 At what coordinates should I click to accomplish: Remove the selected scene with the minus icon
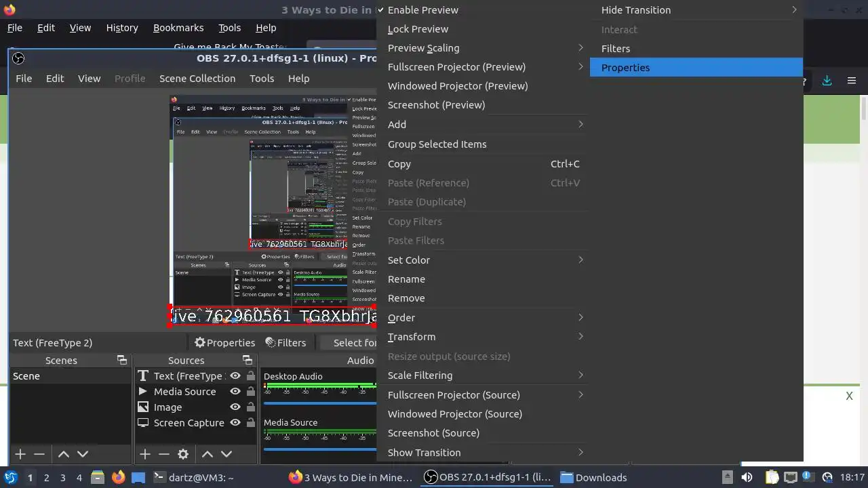39,454
